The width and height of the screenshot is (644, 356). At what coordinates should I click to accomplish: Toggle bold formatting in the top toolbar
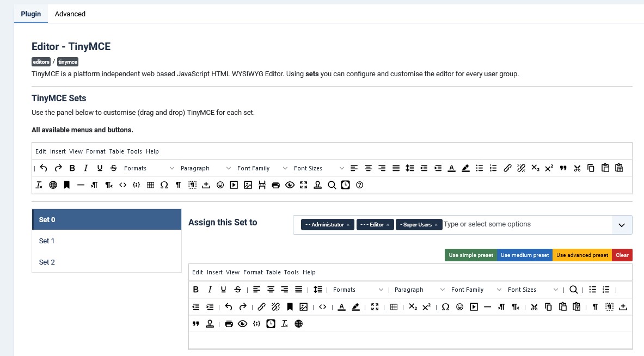tap(72, 168)
